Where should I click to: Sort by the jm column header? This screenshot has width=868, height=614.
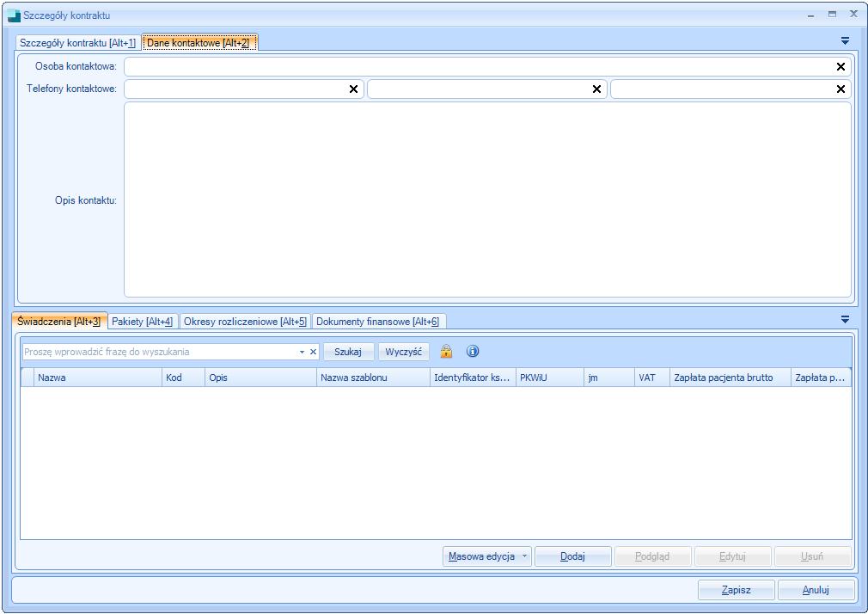point(609,378)
